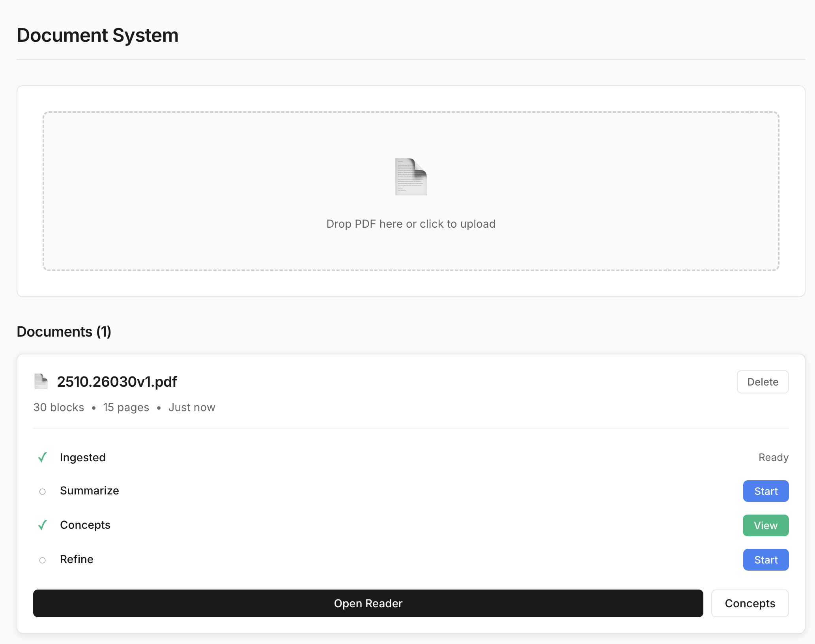Click the Documents (1) heading
Screen dimensions: 815x644
click(64, 331)
